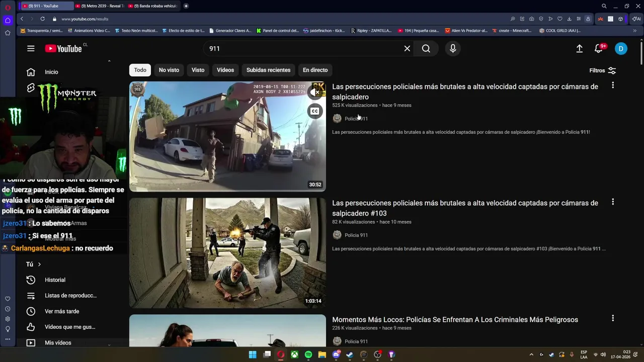This screenshot has height=362, width=644.
Task: Open Vídeos que me gustan in sidebar
Action: click(69, 327)
